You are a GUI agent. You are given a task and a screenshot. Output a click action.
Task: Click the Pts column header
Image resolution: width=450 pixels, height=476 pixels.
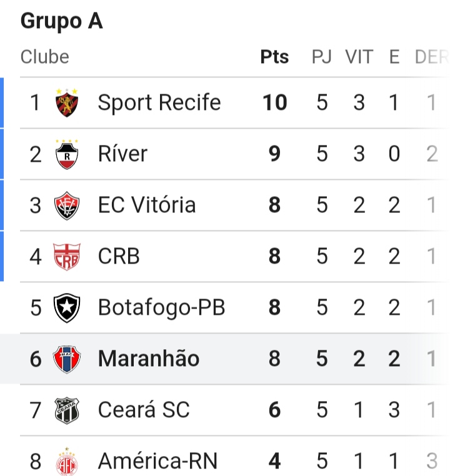(x=274, y=57)
